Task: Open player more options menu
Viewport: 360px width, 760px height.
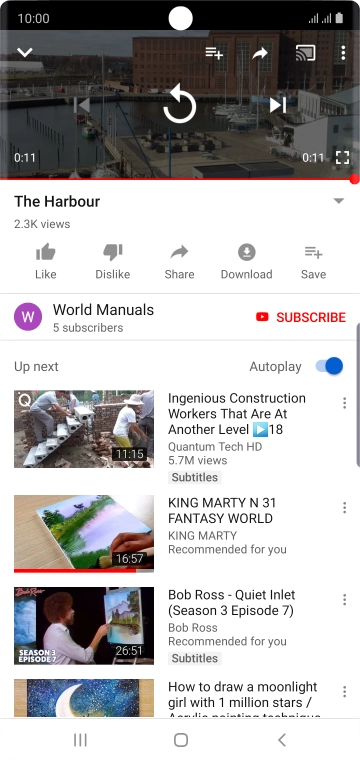Action: tap(343, 53)
